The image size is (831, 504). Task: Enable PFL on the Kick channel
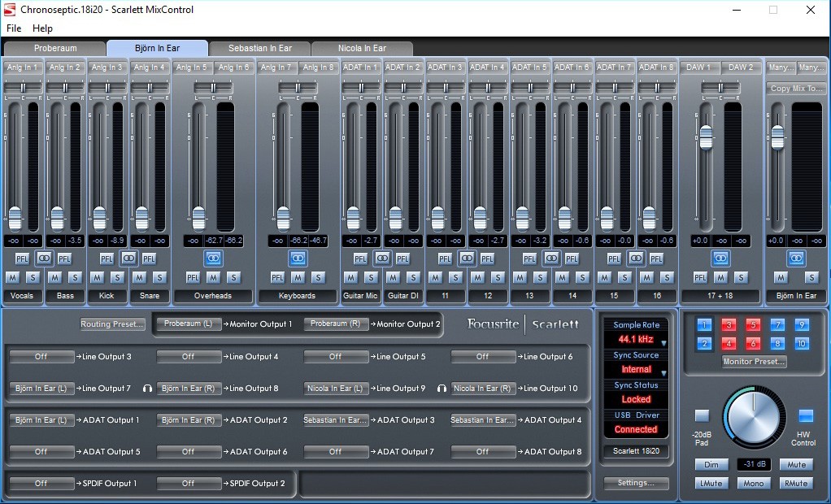(x=107, y=259)
